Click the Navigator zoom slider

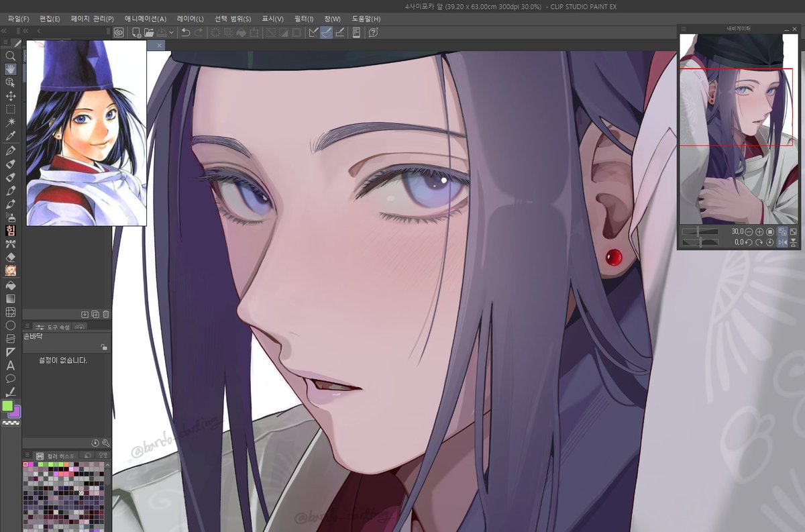click(x=700, y=231)
